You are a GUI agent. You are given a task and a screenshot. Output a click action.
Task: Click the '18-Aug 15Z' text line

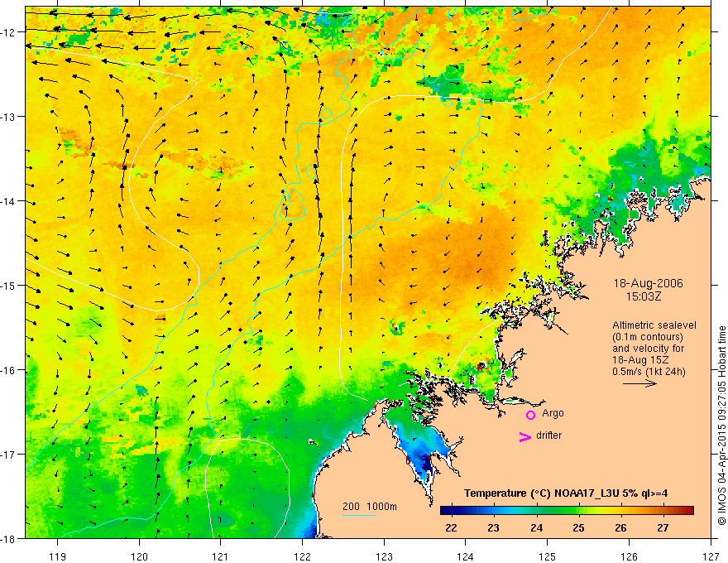640,360
